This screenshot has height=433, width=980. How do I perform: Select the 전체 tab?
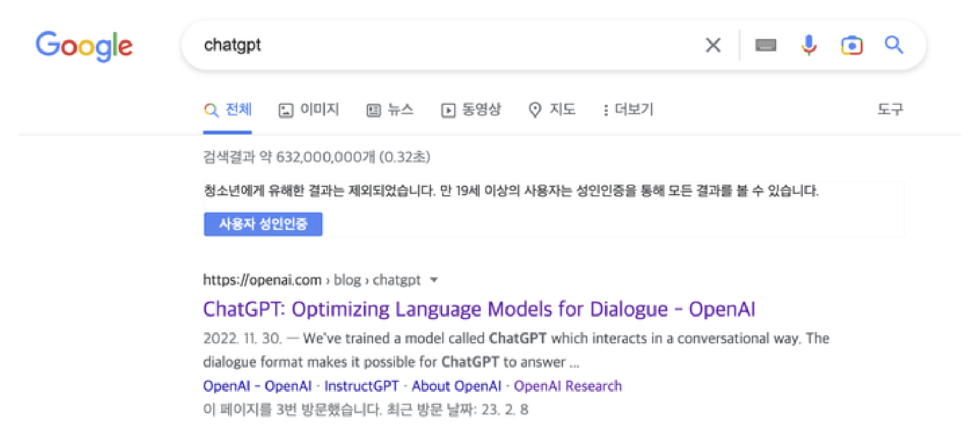tap(228, 110)
